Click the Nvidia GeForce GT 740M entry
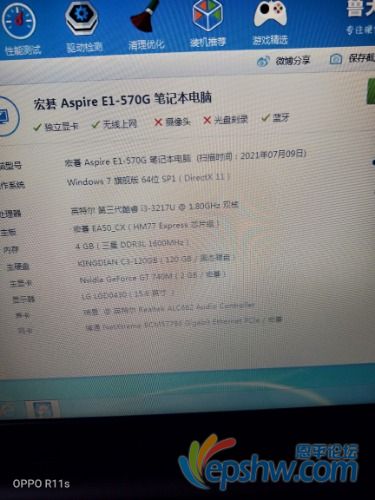 [153, 277]
